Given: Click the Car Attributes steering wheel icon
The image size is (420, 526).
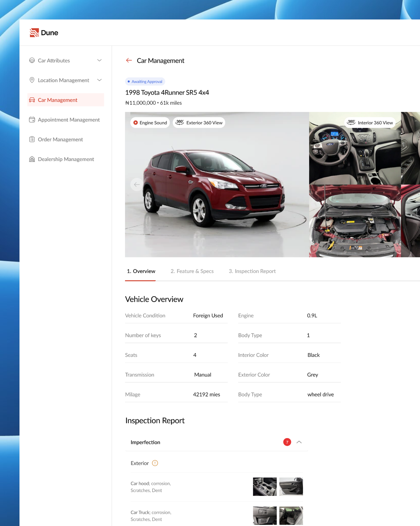Looking at the screenshot, I should 32,60.
